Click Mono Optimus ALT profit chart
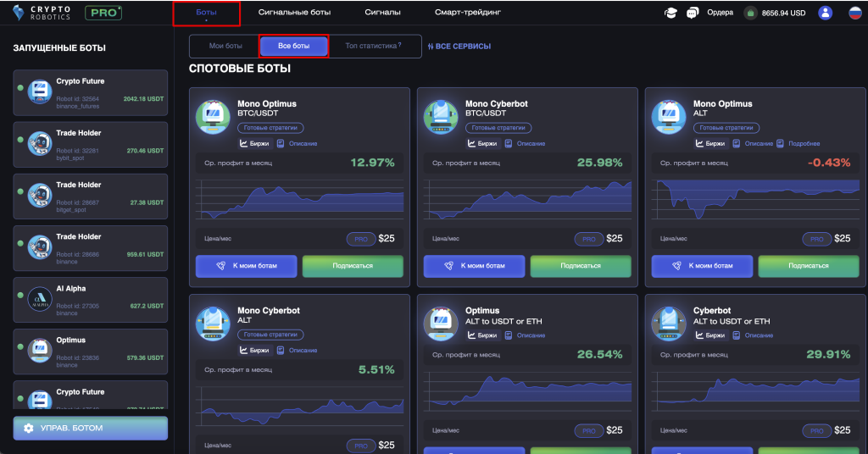Image resolution: width=868 pixels, height=454 pixels. (755, 199)
